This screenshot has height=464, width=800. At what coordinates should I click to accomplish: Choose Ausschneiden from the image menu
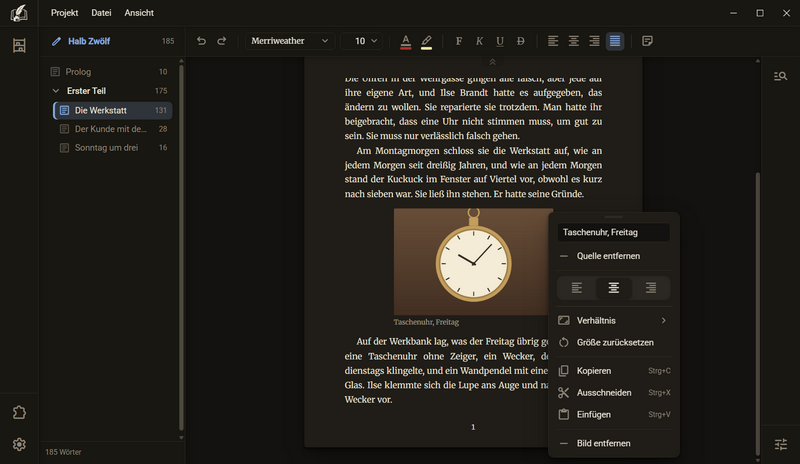[614, 393]
